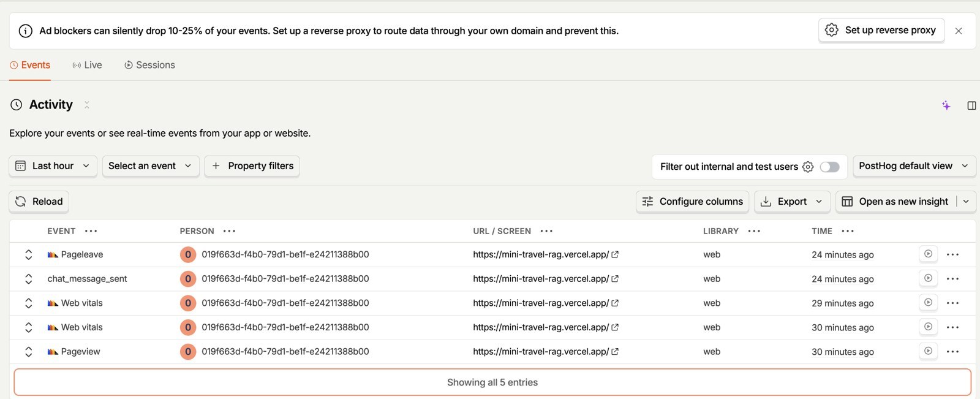Play session recording for Pageview row
Image resolution: width=980 pixels, height=399 pixels.
(929, 351)
